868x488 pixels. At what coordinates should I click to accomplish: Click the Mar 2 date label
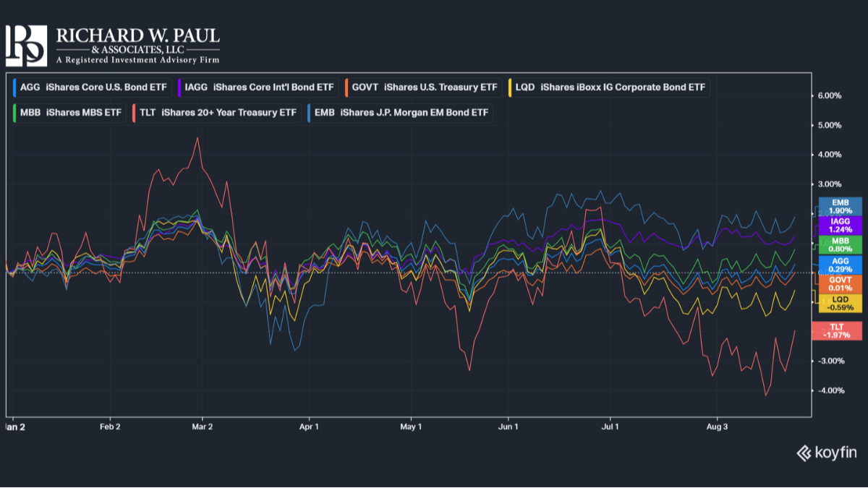tap(202, 427)
